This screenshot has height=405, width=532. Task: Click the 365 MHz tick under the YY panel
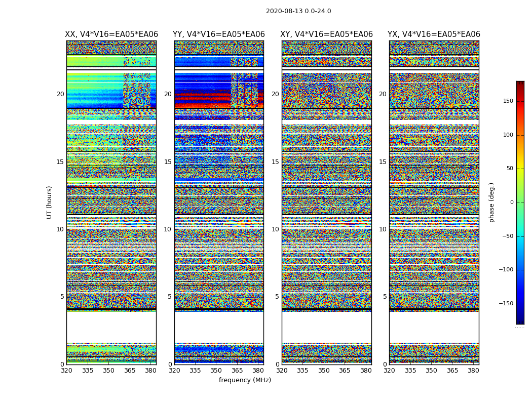point(237,371)
